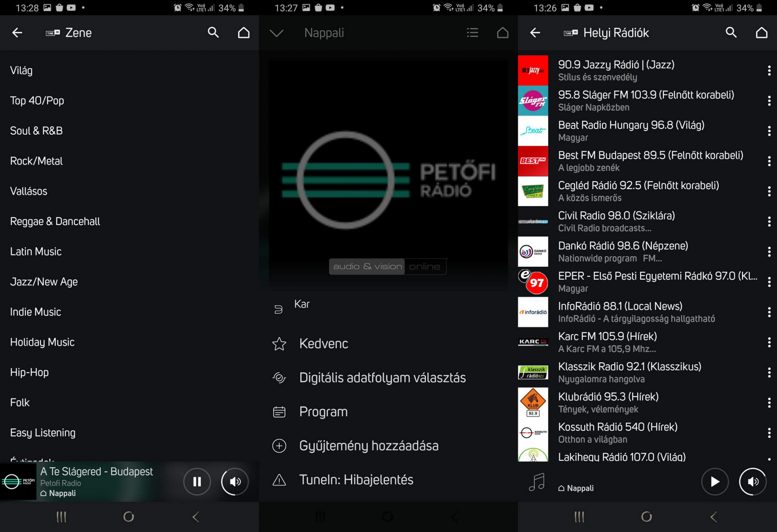Open the music note icon in bottom bar
This screenshot has height=532, width=777.
537,482
